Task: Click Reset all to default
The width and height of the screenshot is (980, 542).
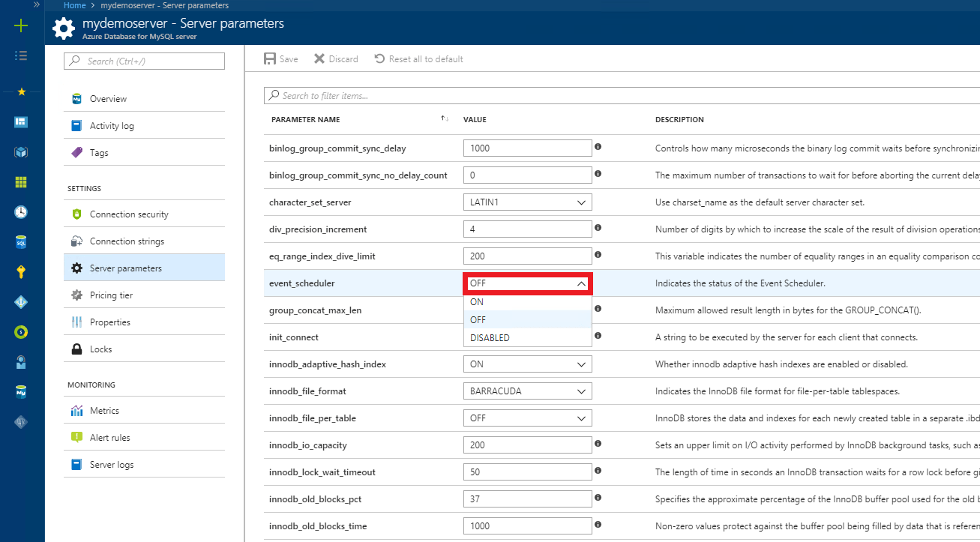Action: coord(418,58)
